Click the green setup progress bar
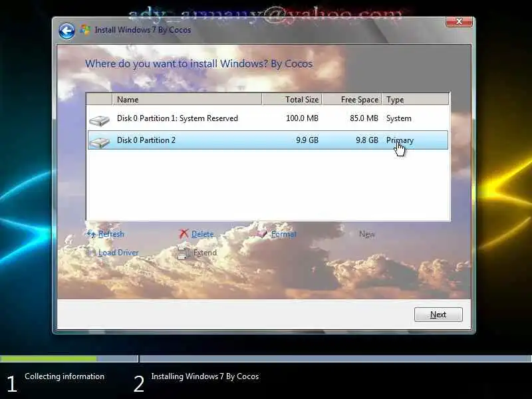This screenshot has height=399, width=532. [49, 358]
